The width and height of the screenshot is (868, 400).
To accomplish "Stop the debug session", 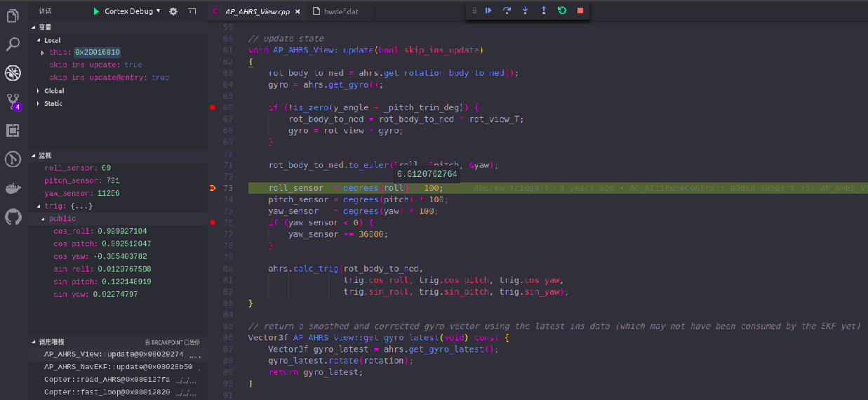I will pos(580,11).
